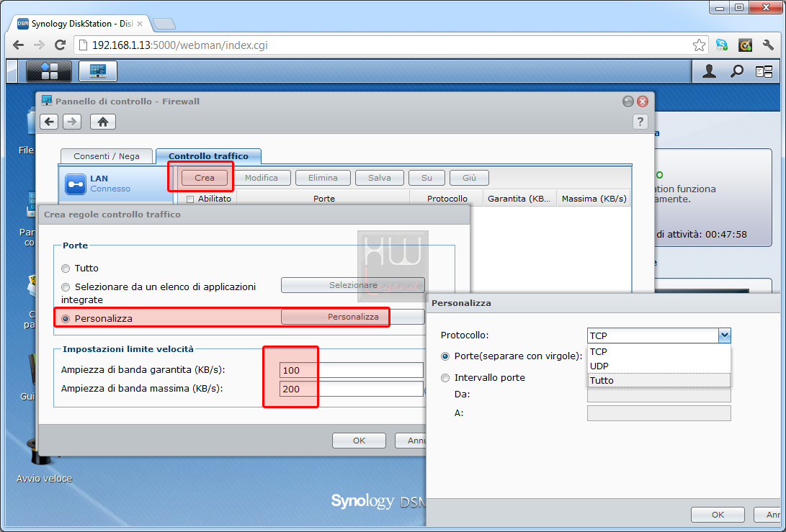Go back in Control Panel navigation
Image resolution: width=786 pixels, height=532 pixels.
click(x=49, y=122)
